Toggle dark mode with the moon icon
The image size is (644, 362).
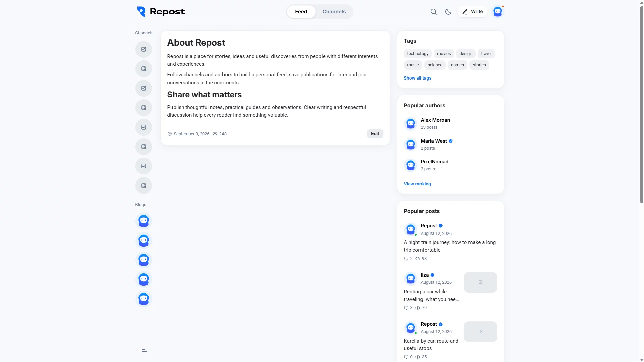tap(448, 12)
